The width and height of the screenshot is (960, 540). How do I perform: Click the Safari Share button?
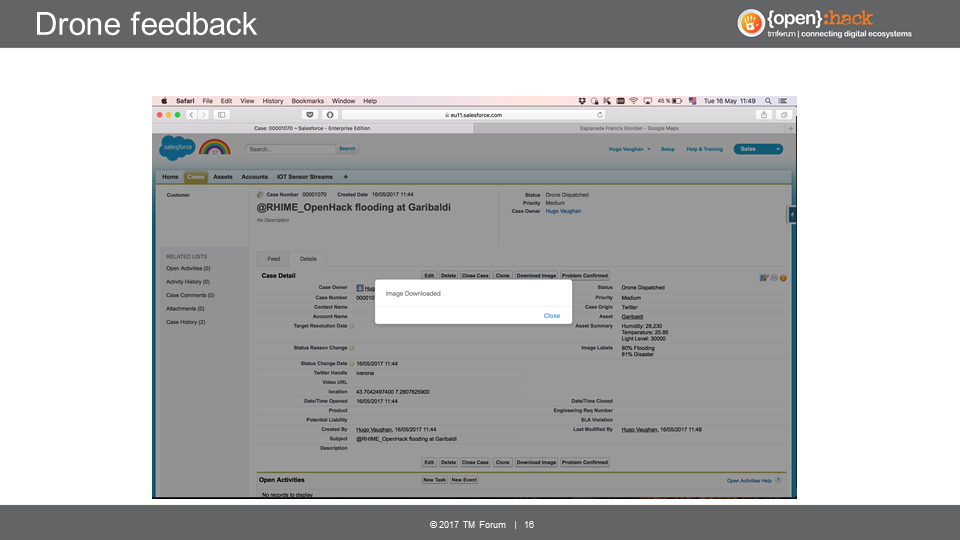[763, 114]
